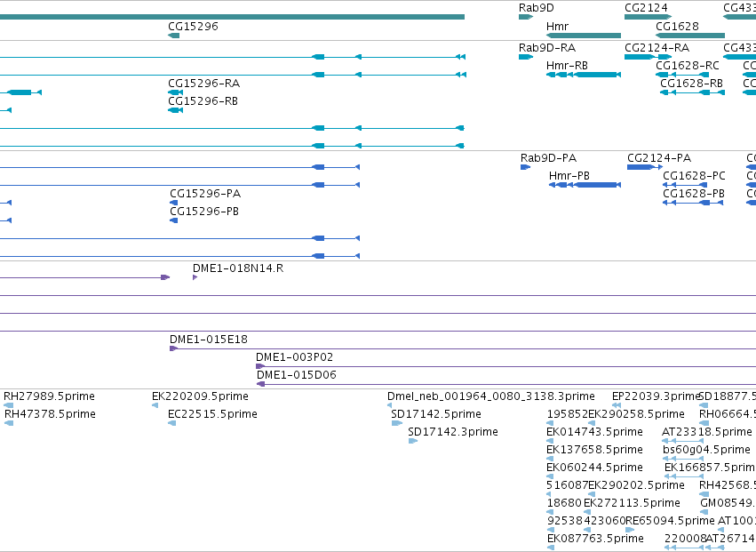Select the CG1628 gene bar
Screen dimensions: 756x552
pos(690,36)
